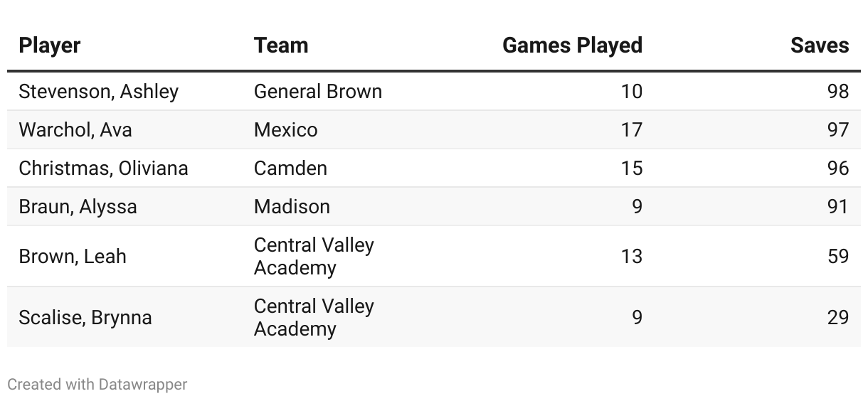Click the Brown, Leah name cell
This screenshot has height=401, width=868.
[73, 257]
